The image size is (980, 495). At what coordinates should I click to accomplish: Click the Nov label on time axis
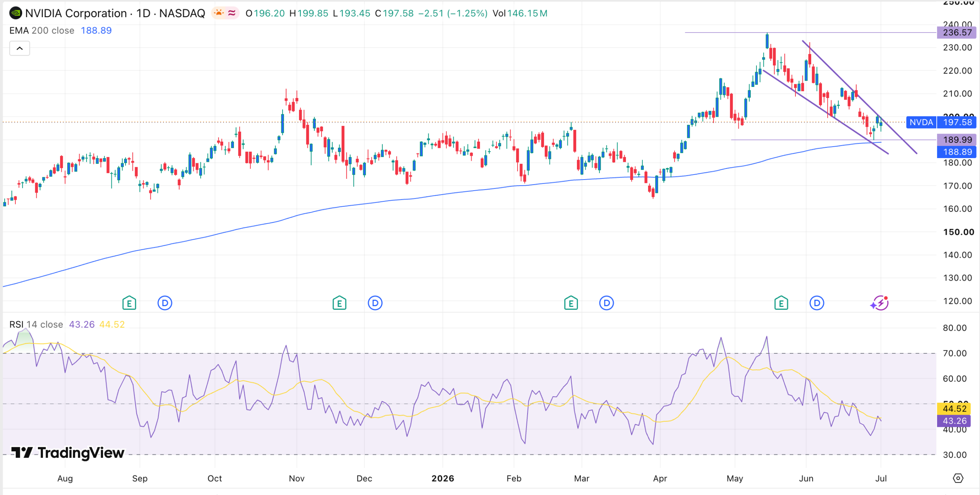point(297,479)
